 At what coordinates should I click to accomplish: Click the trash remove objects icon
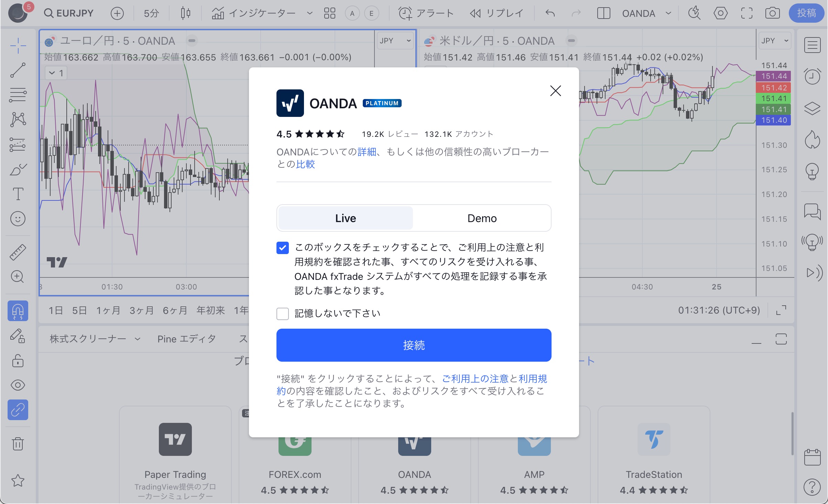coord(18,443)
